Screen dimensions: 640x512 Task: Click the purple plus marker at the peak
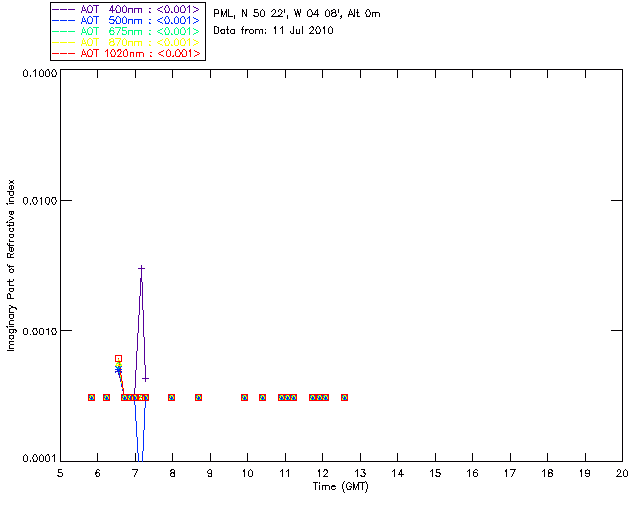pyautogui.click(x=142, y=268)
